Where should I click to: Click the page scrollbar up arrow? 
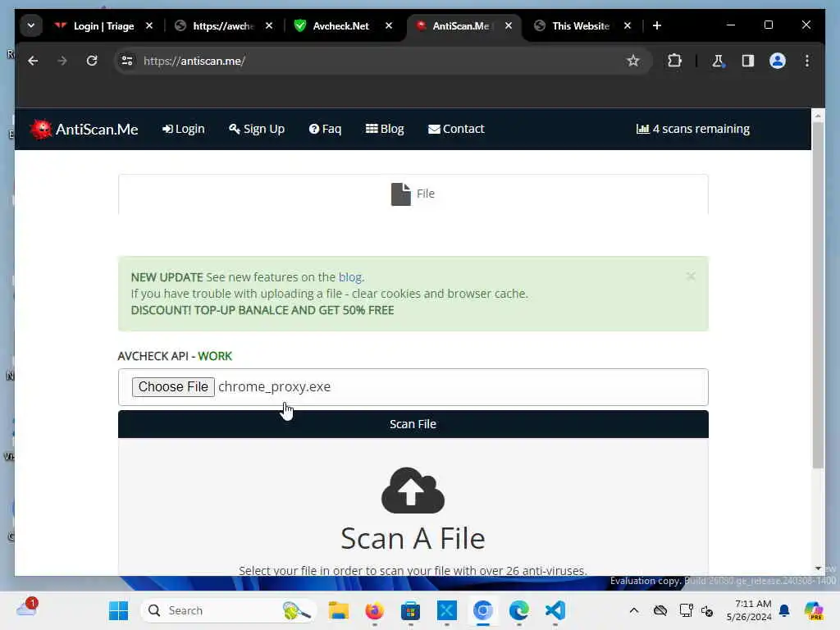pos(818,115)
